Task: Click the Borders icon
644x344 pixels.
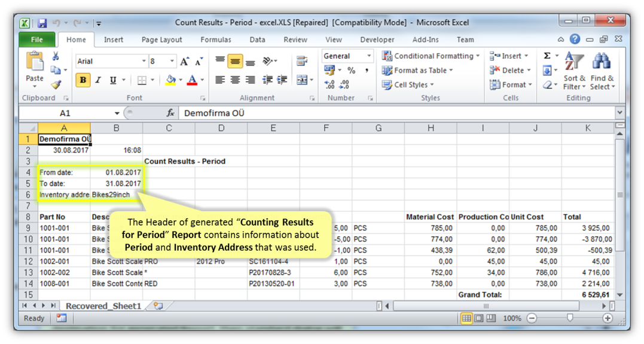Action: (x=142, y=80)
